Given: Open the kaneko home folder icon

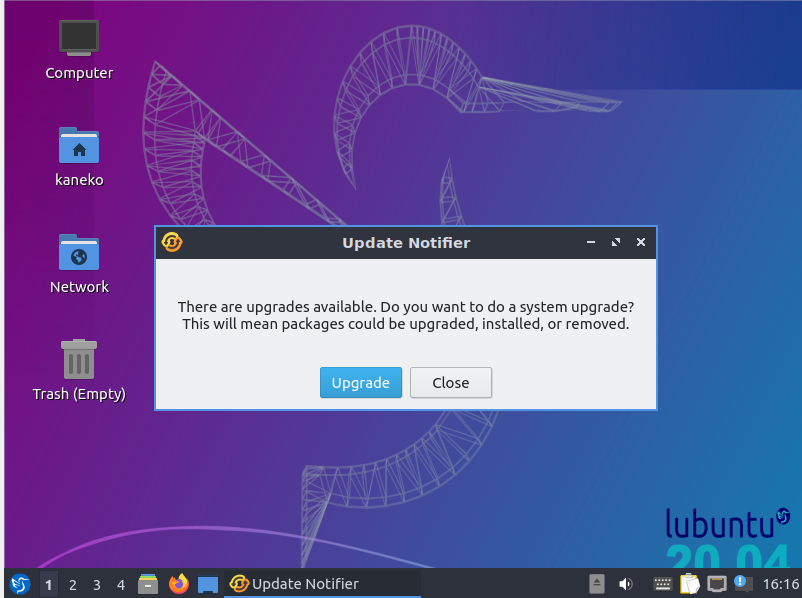Looking at the screenshot, I should (79, 157).
